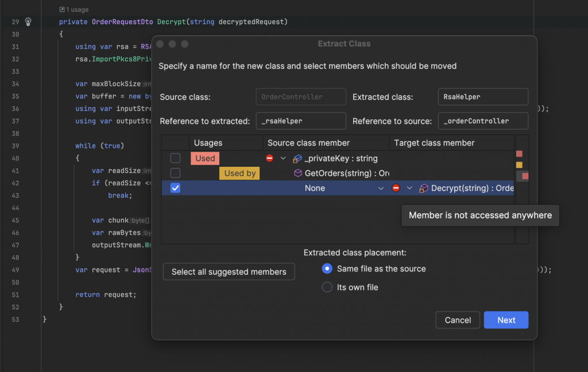Click the Target class member column header
The image size is (588, 372).
coord(434,143)
